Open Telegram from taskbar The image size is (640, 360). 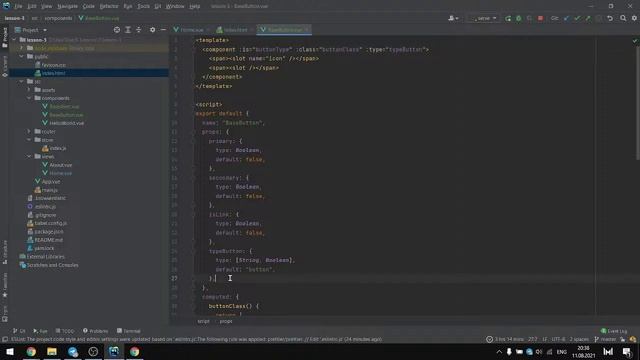coord(73,351)
